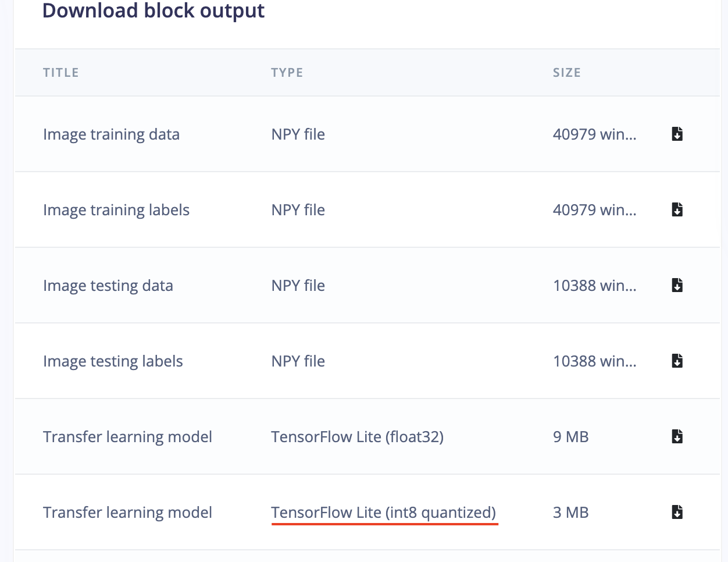Screen dimensions: 728x562
Task: Select the Image training labels title
Action: [116, 210]
